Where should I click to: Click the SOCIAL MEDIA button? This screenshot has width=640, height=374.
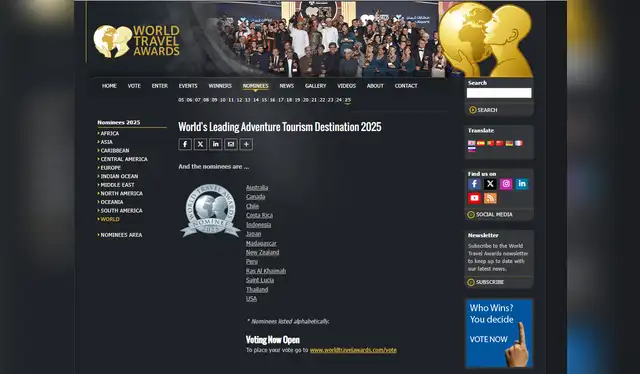tap(490, 214)
